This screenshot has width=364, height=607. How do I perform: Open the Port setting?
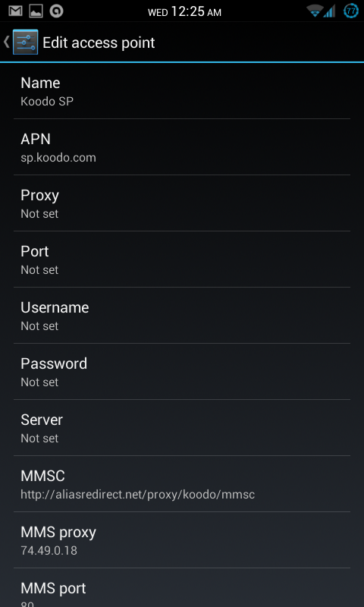(182, 259)
